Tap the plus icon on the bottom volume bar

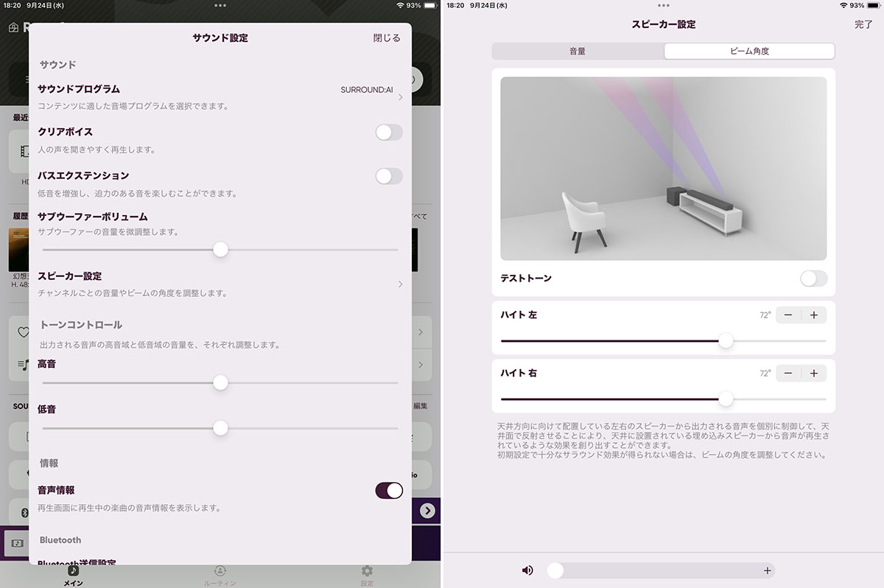[x=767, y=570]
